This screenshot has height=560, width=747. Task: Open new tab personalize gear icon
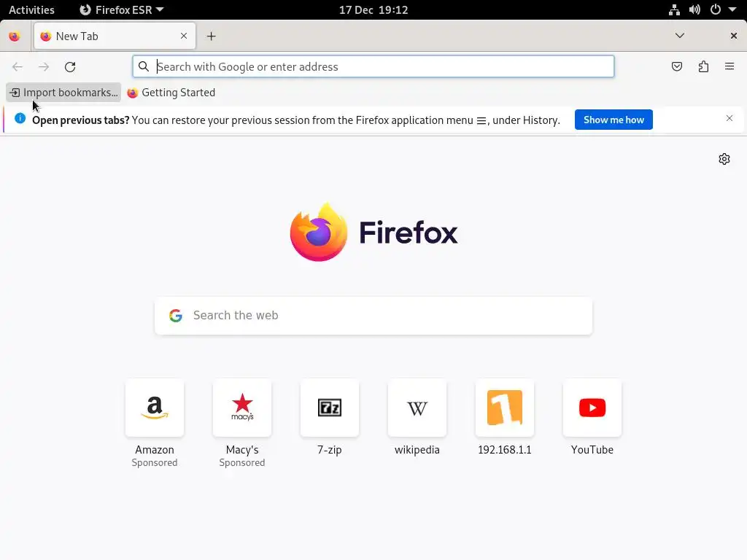point(724,159)
